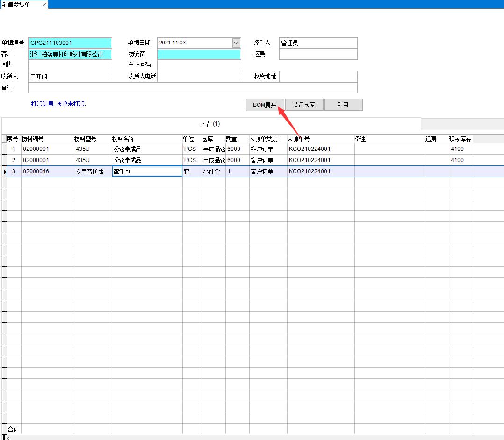Screen dimensions: 504x440
Task: Focus the 物流商 input field
Action: click(199, 54)
